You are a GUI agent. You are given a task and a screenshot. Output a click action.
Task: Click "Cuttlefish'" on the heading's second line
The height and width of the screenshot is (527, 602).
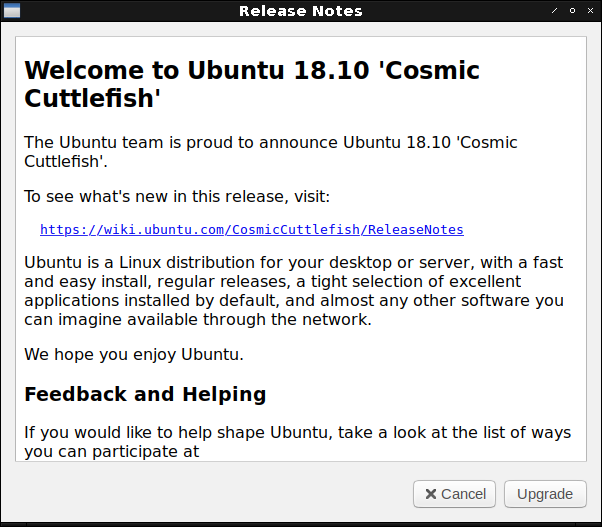(92, 100)
